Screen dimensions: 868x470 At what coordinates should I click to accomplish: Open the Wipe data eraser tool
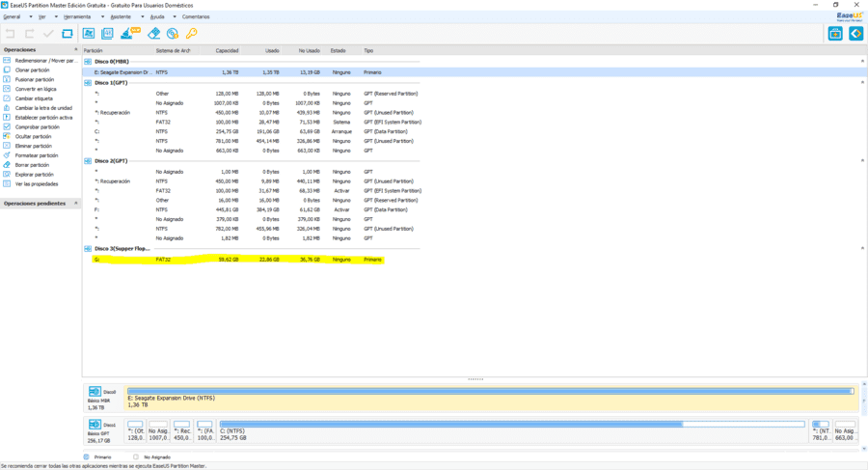(154, 33)
